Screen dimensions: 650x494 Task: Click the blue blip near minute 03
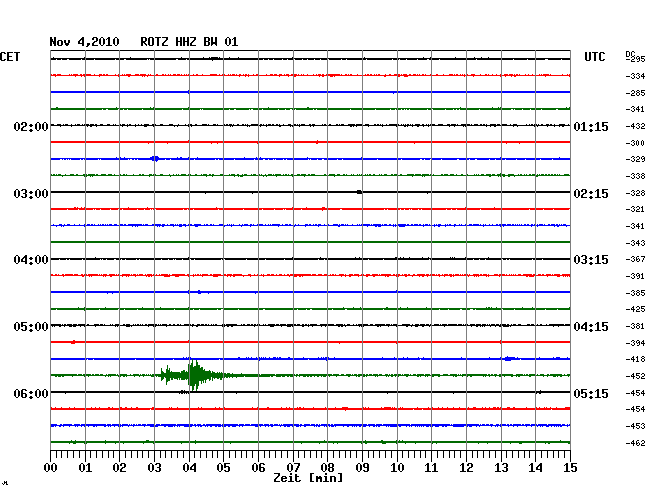(155, 159)
